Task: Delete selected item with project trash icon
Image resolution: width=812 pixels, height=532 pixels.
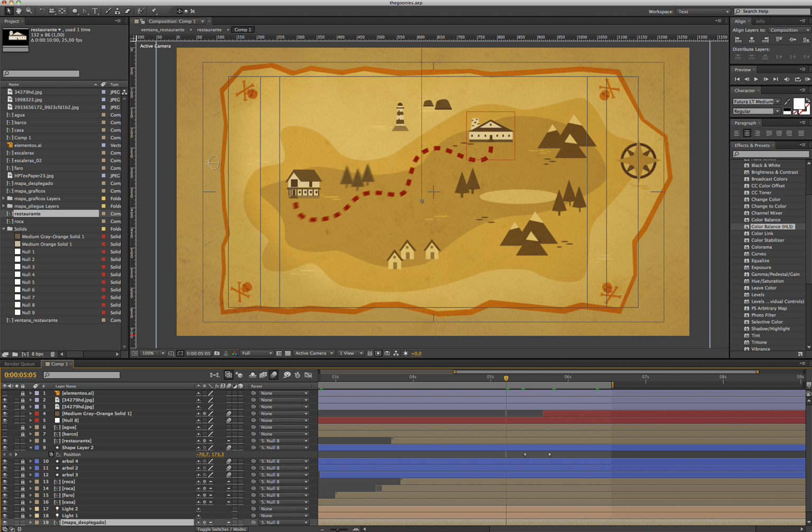Action: pos(52,354)
